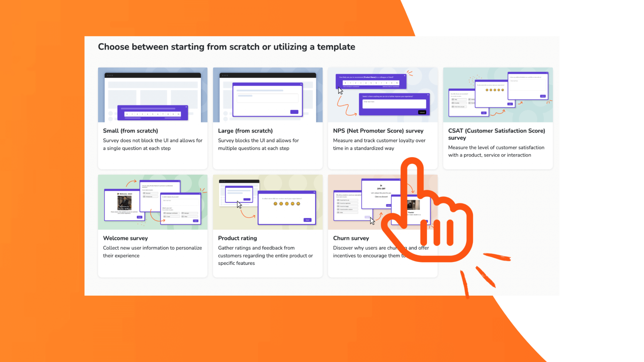Click Submit on the NPS improvement dialog

[x=422, y=112]
